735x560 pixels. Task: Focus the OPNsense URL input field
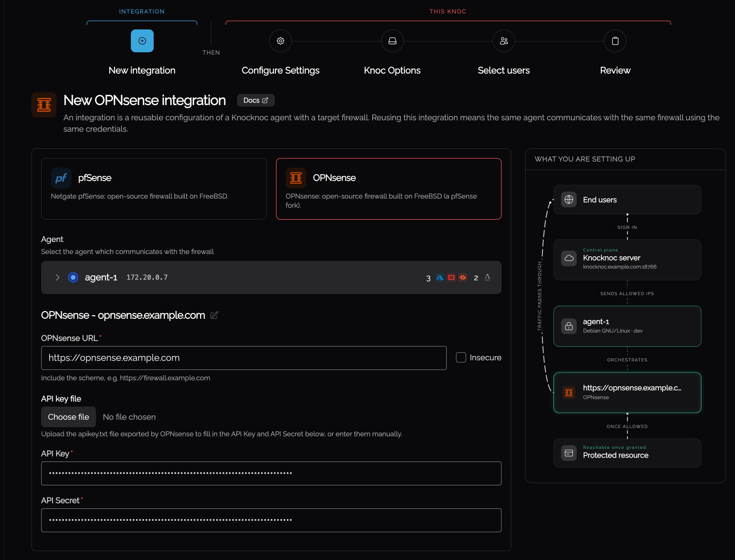point(244,358)
